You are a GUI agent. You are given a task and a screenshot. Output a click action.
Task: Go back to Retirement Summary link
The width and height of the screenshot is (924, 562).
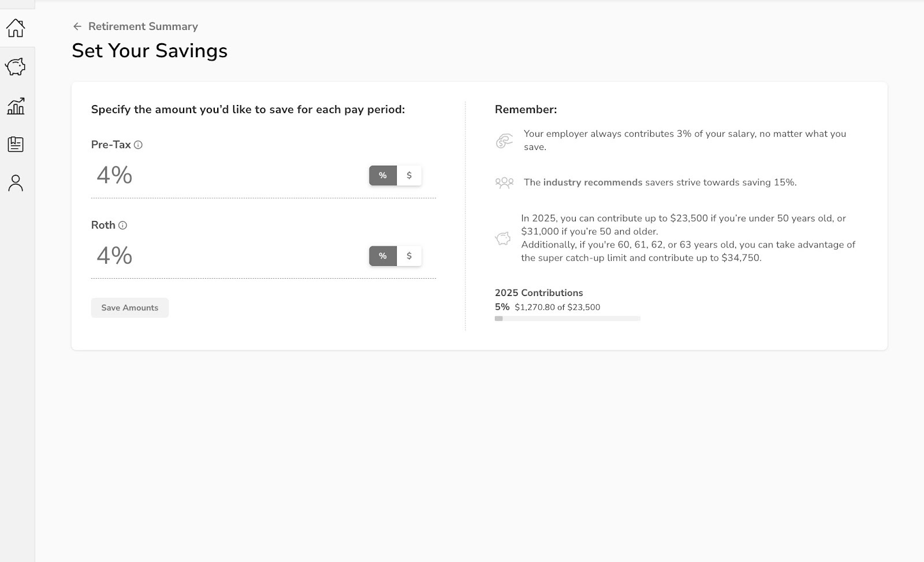pos(143,27)
